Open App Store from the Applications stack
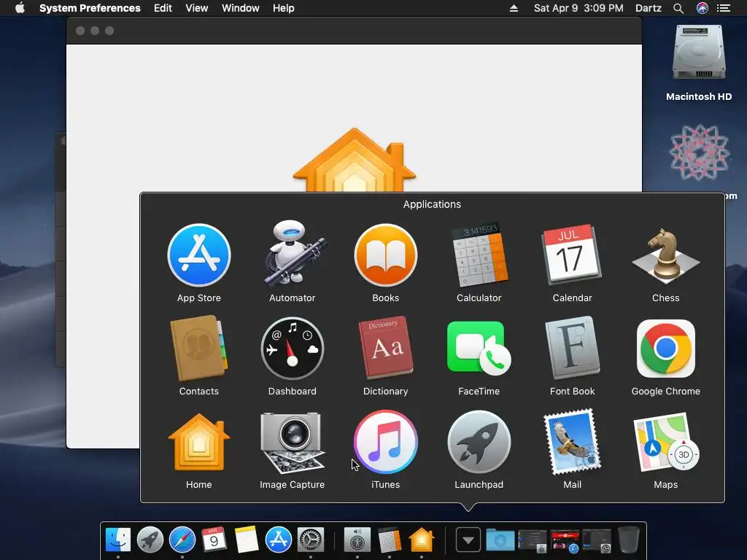This screenshot has width=747, height=560. [199, 256]
